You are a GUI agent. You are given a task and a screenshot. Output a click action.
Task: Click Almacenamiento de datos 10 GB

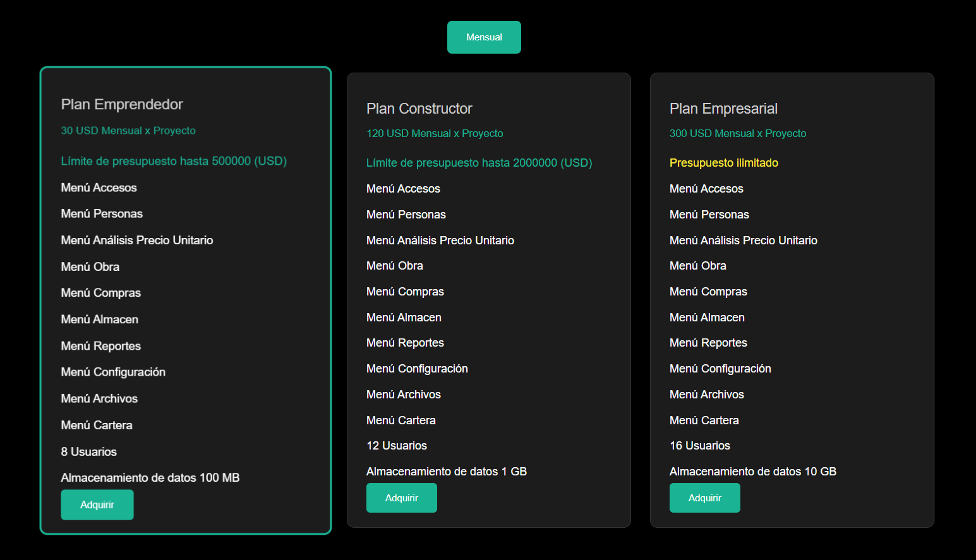click(x=753, y=472)
